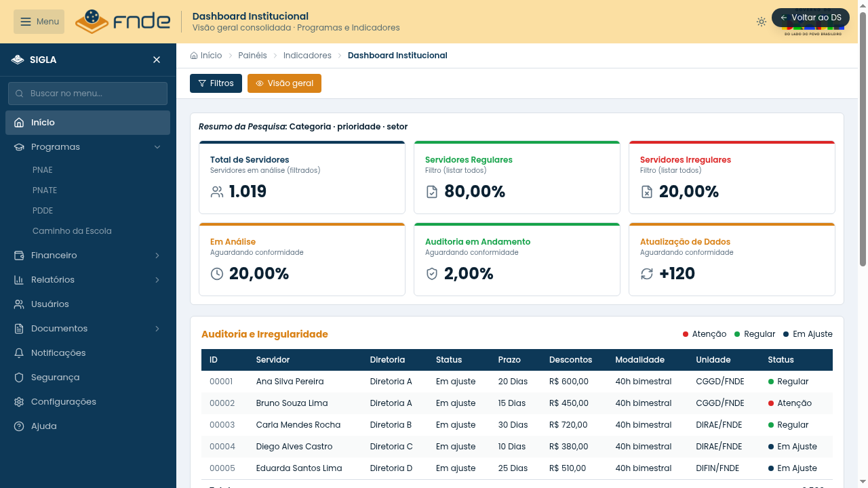Open the Servidores Regulares card title

[x=469, y=160]
